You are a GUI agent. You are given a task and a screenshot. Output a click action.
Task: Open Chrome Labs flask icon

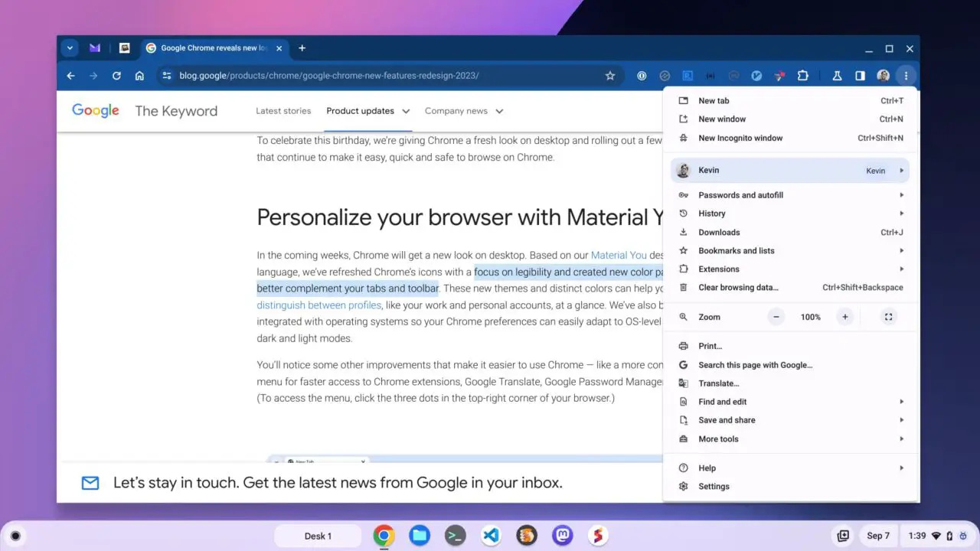(838, 76)
